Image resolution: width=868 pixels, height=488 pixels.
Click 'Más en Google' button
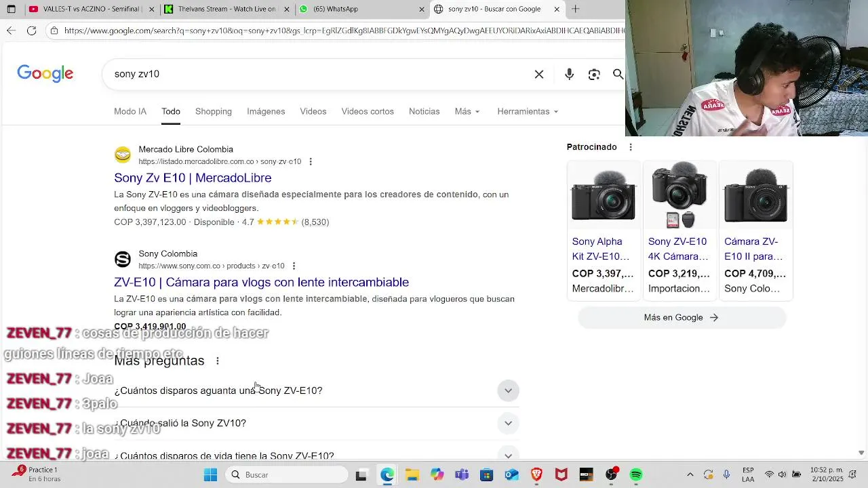pos(682,318)
